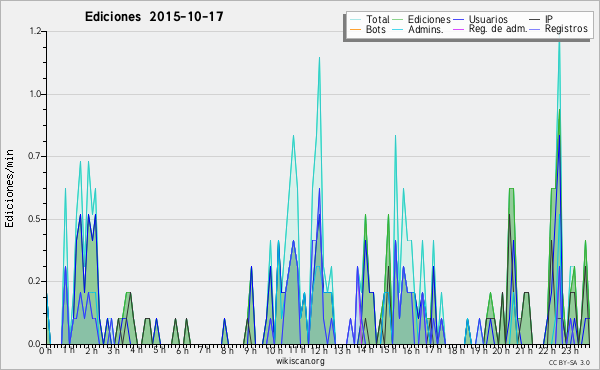Viewport: 600px width, 370px height.
Task: Click the 7 h x-axis label
Action: (204, 350)
